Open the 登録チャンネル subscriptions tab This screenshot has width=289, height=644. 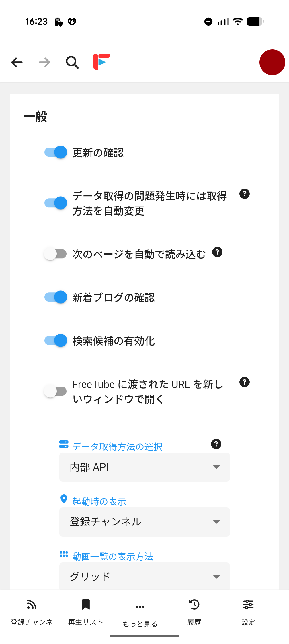(x=32, y=611)
